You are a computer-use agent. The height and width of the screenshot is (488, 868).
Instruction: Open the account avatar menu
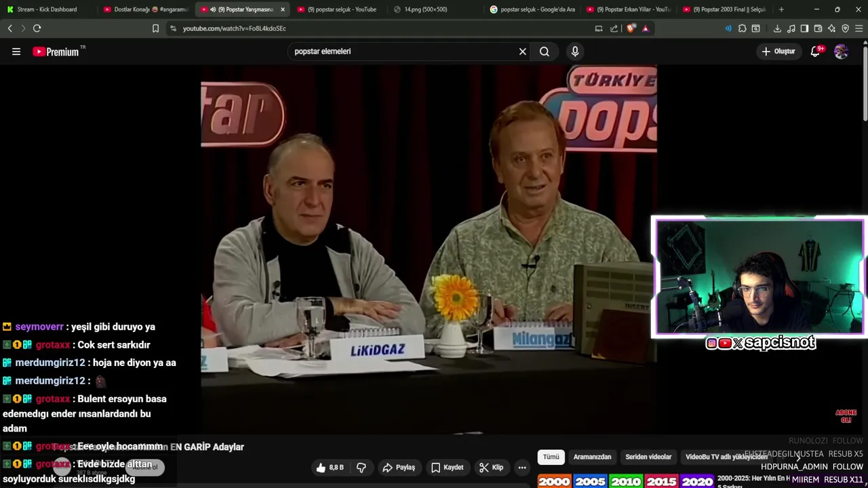pyautogui.click(x=841, y=52)
